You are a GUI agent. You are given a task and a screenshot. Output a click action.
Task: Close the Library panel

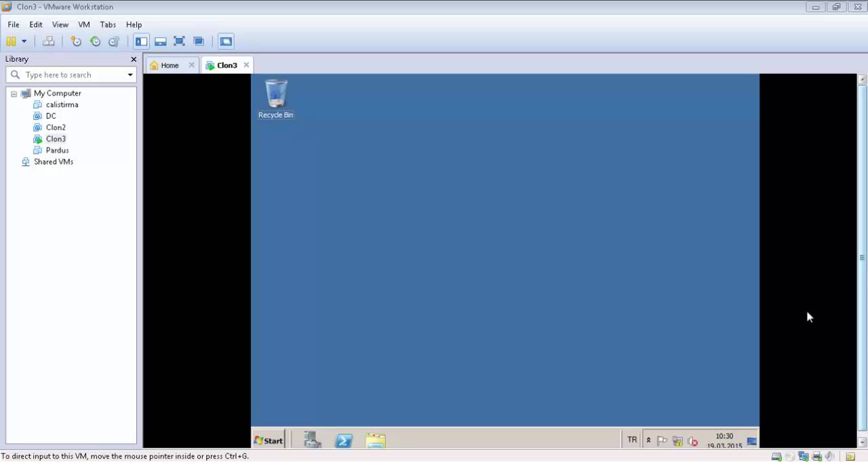point(134,59)
